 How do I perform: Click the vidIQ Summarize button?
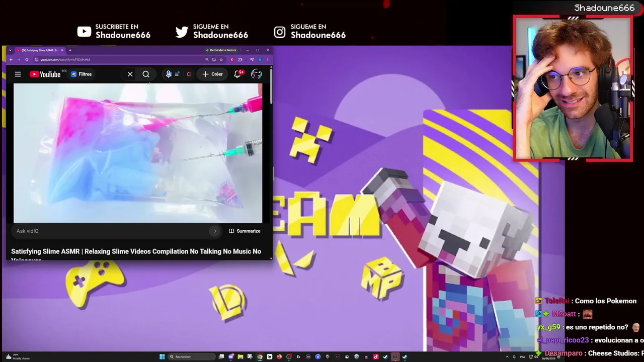(245, 231)
